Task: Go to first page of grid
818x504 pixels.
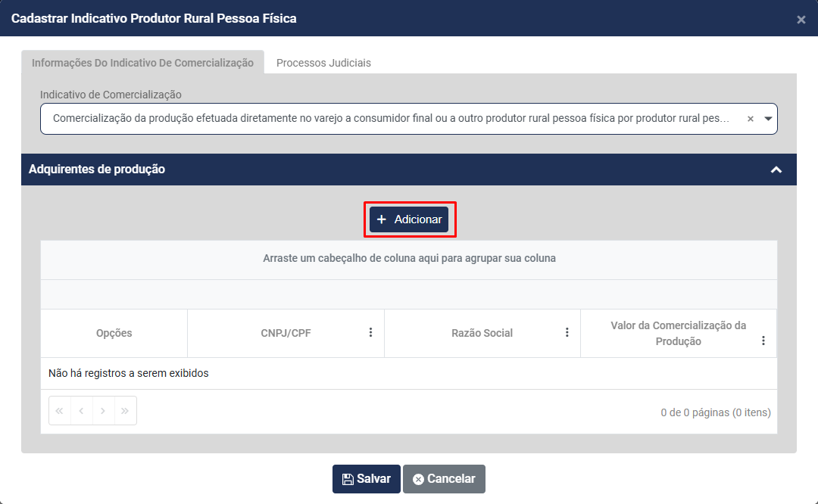Action: click(59, 411)
